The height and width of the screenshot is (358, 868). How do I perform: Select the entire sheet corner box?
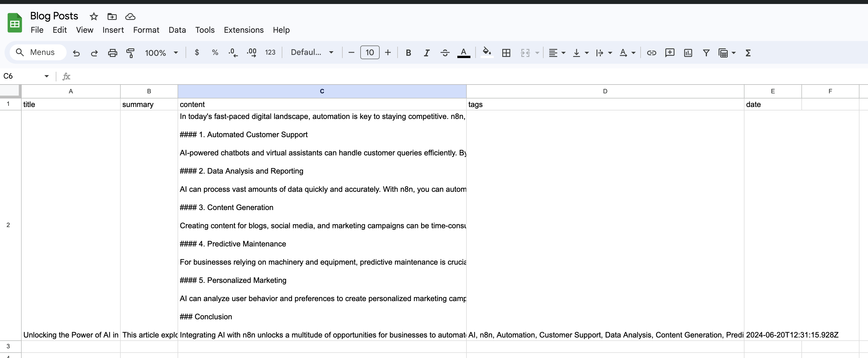pyautogui.click(x=11, y=91)
